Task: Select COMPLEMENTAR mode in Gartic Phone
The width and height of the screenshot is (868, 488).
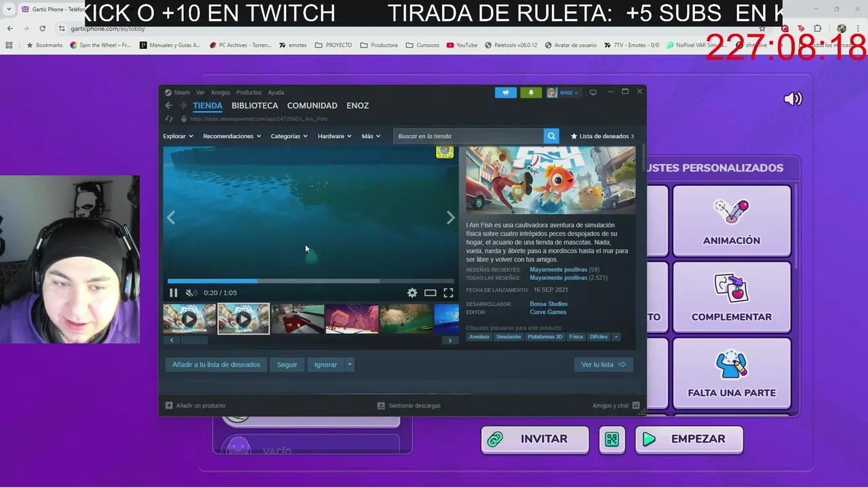Action: (732, 297)
